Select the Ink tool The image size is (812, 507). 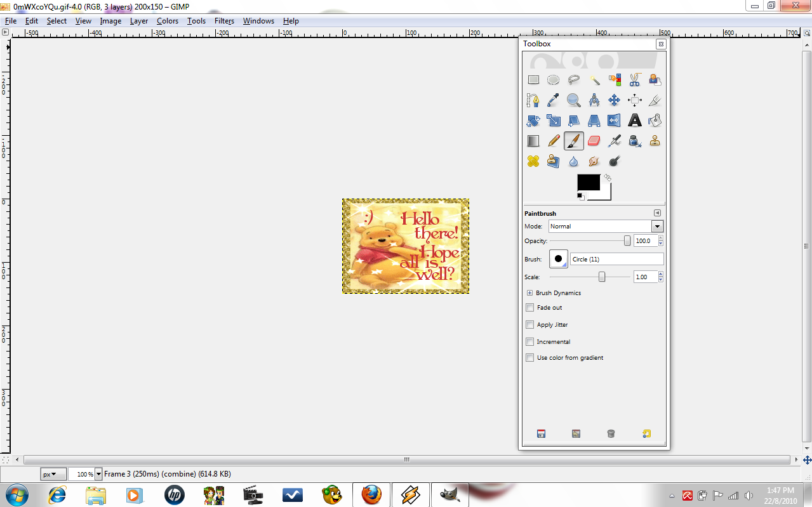tap(635, 141)
